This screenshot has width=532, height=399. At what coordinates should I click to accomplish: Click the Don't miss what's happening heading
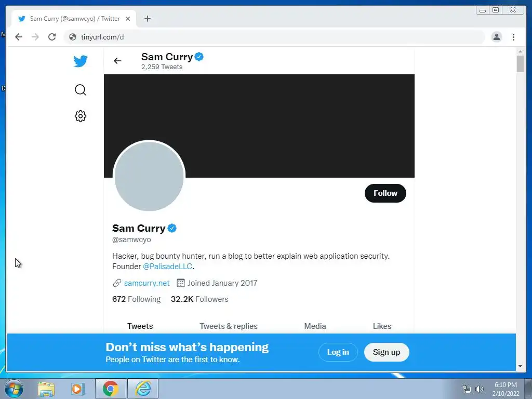(x=187, y=347)
